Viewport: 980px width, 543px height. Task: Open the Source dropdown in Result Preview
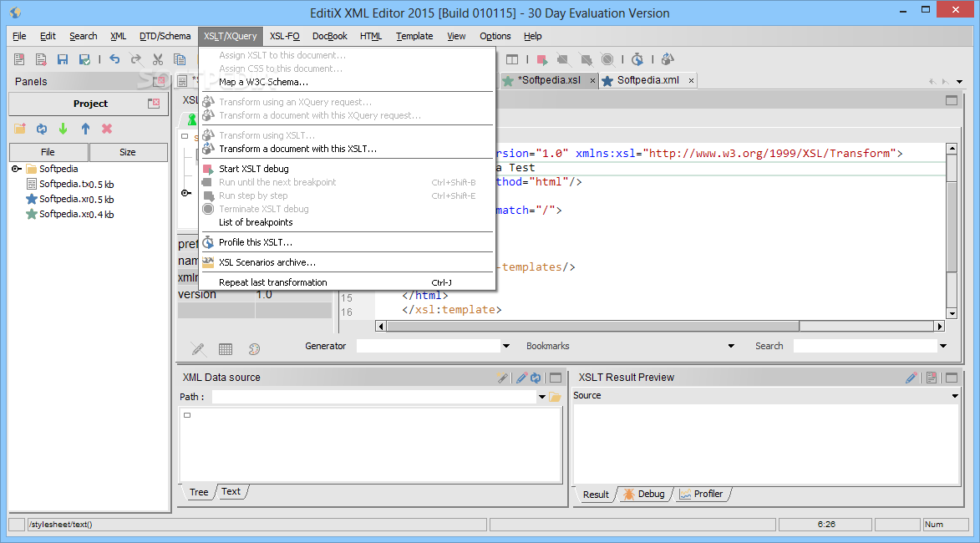click(955, 395)
